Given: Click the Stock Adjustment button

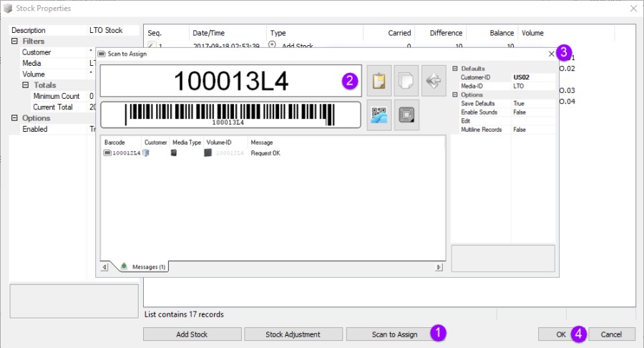Looking at the screenshot, I should [x=293, y=334].
